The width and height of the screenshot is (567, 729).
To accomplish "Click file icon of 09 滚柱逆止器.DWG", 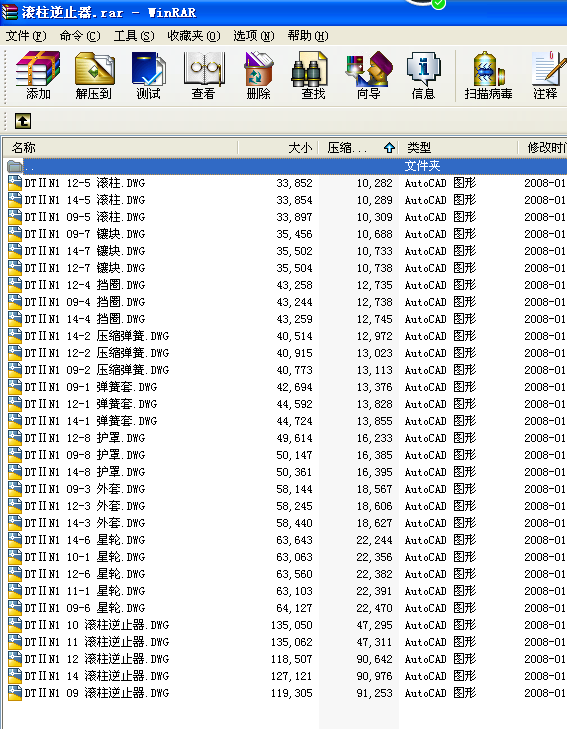I will (15, 693).
